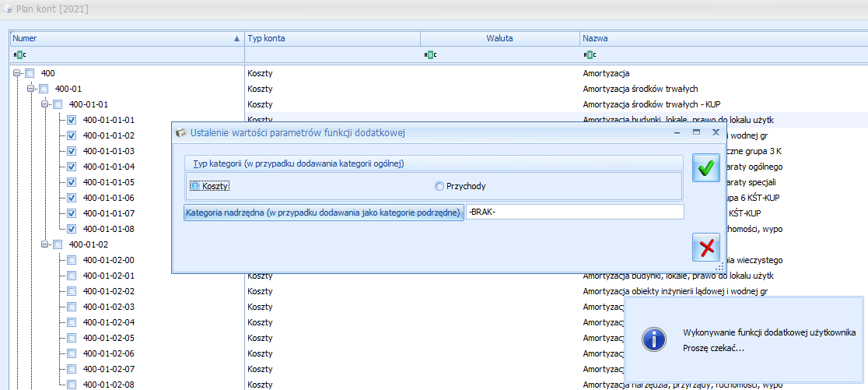Check the checkbox for account 400-01-02-03
868x390 pixels.
(72, 307)
